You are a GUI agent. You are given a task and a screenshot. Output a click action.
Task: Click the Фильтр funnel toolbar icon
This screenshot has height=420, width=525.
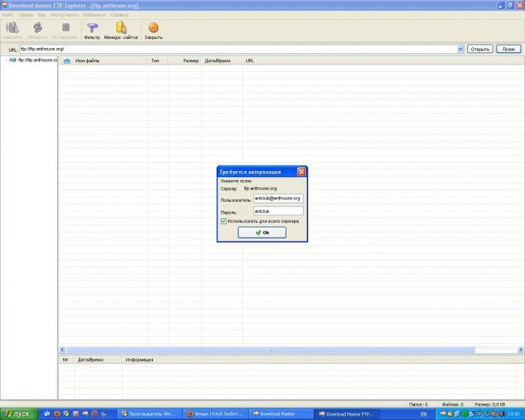pos(91,28)
